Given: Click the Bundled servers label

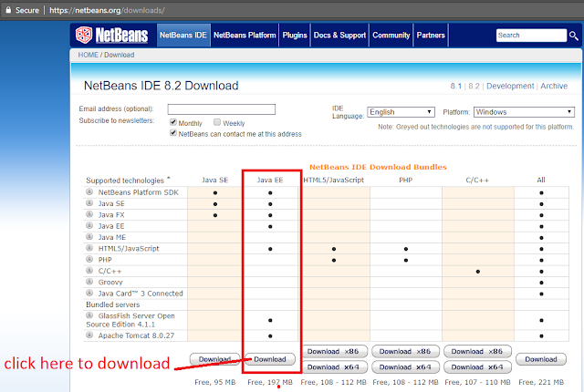Looking at the screenshot, I should coord(113,304).
